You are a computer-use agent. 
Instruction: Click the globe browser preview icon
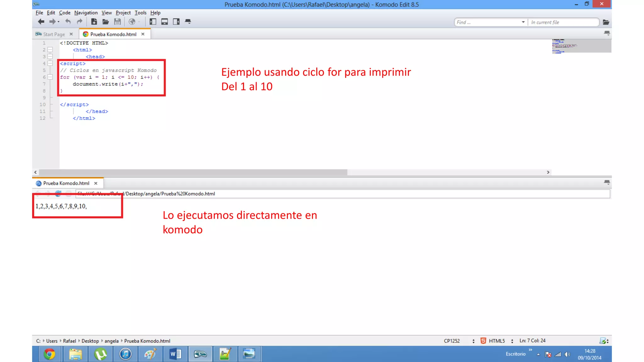tap(132, 22)
